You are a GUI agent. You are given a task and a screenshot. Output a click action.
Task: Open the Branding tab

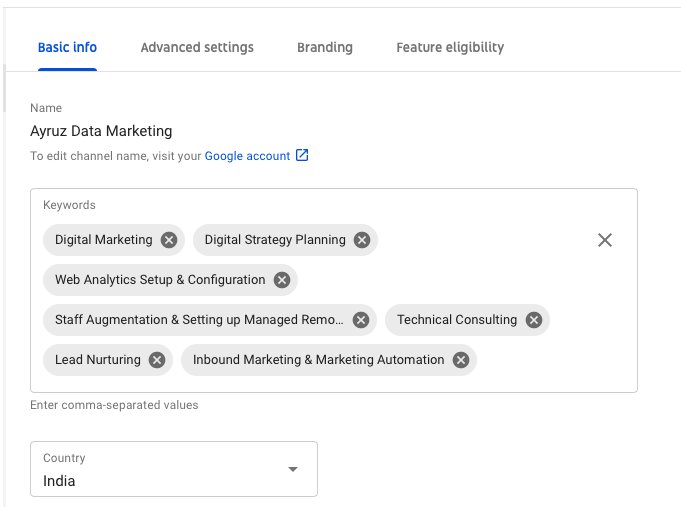(325, 47)
